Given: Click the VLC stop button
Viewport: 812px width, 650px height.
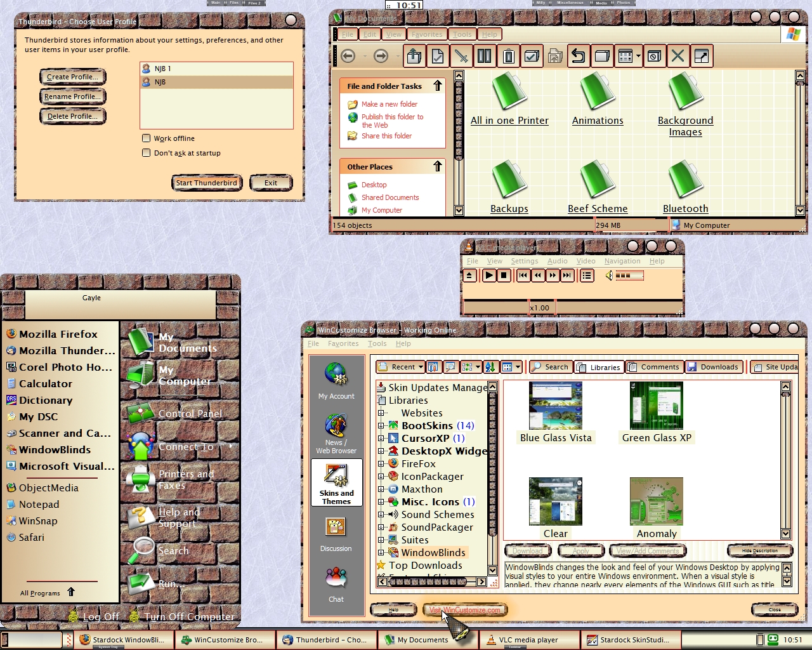Looking at the screenshot, I should [504, 275].
